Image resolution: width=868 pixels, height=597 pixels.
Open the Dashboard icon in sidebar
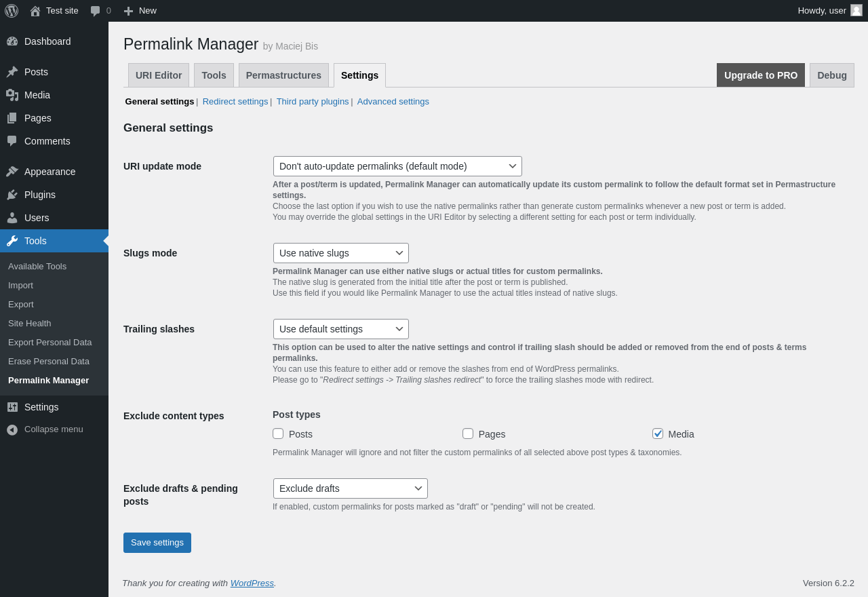pos(12,41)
